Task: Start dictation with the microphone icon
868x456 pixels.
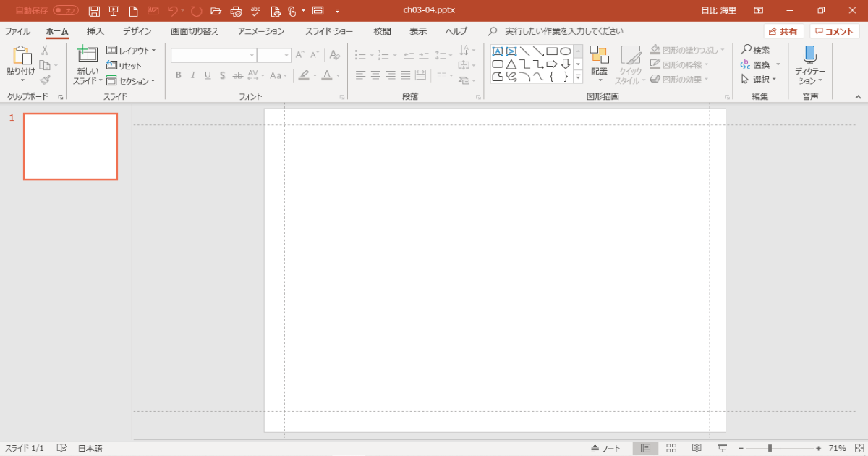Action: tap(809, 55)
